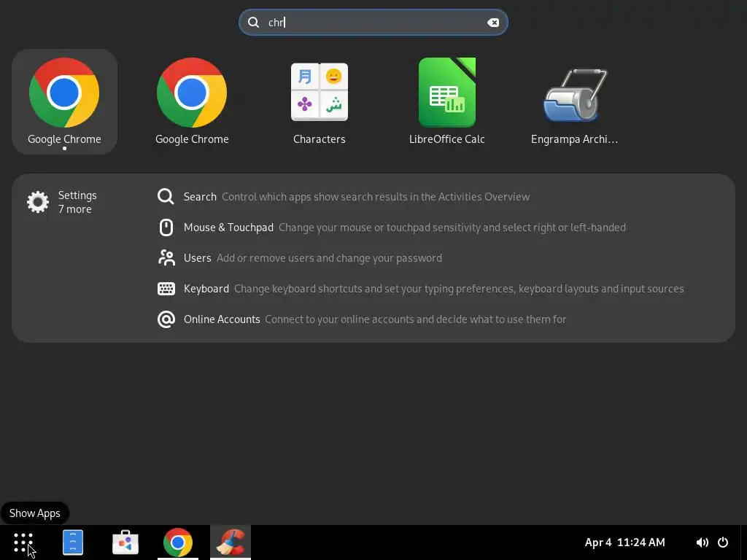Open the blue file archive app in dock
The width and height of the screenshot is (747, 560).
[x=73, y=542]
